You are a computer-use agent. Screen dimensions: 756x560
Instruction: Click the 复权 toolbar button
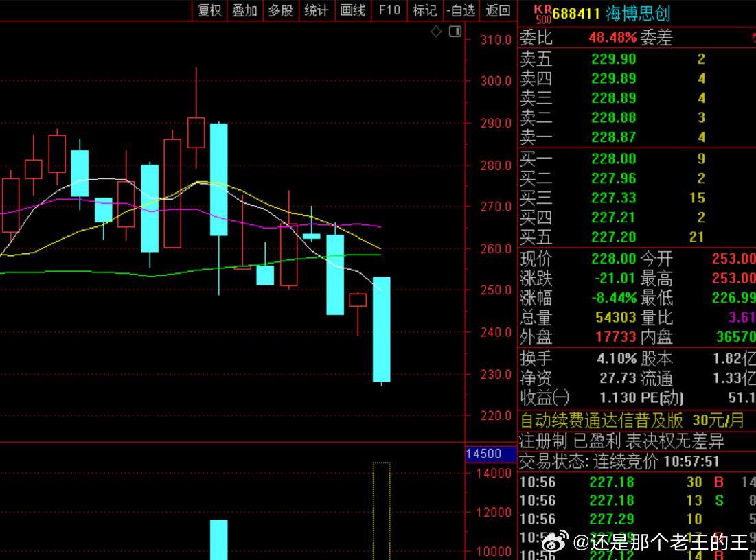tap(209, 10)
